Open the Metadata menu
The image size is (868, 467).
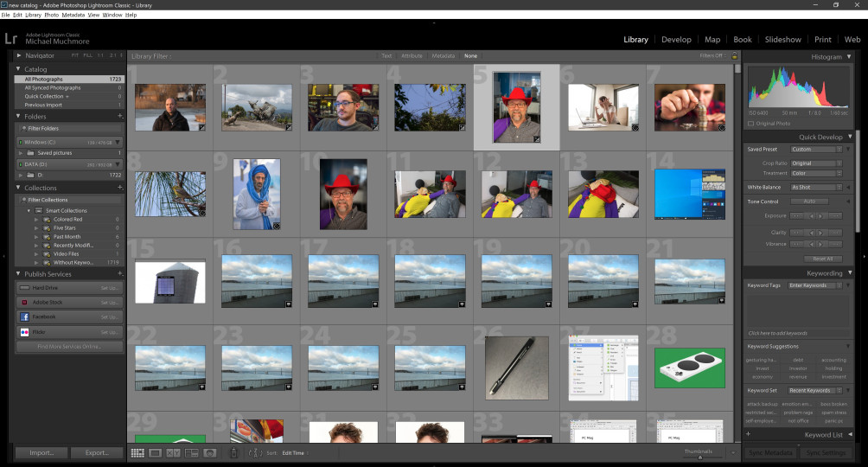pyautogui.click(x=73, y=15)
